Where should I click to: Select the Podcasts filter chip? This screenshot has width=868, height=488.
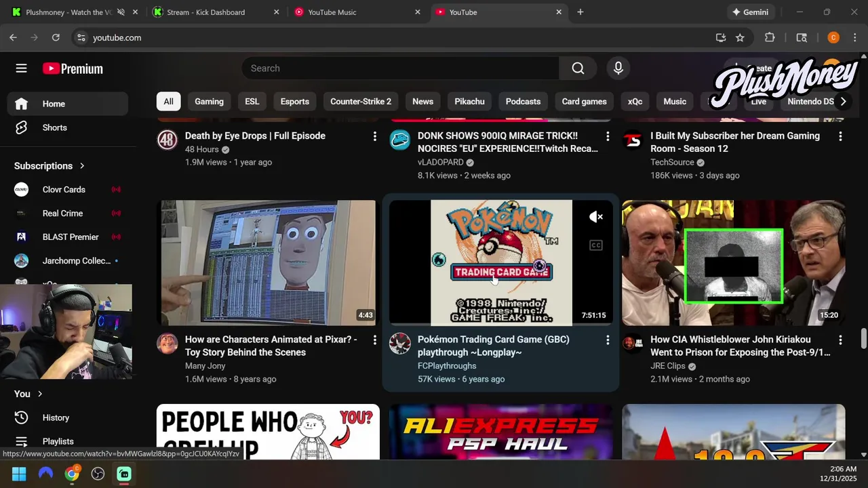[x=523, y=102]
